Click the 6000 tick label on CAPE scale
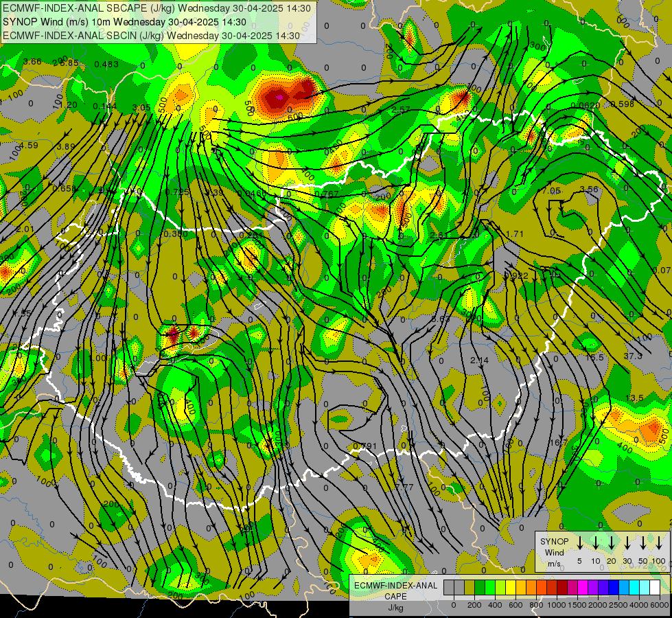This screenshot has width=672, height=618. pos(660,605)
